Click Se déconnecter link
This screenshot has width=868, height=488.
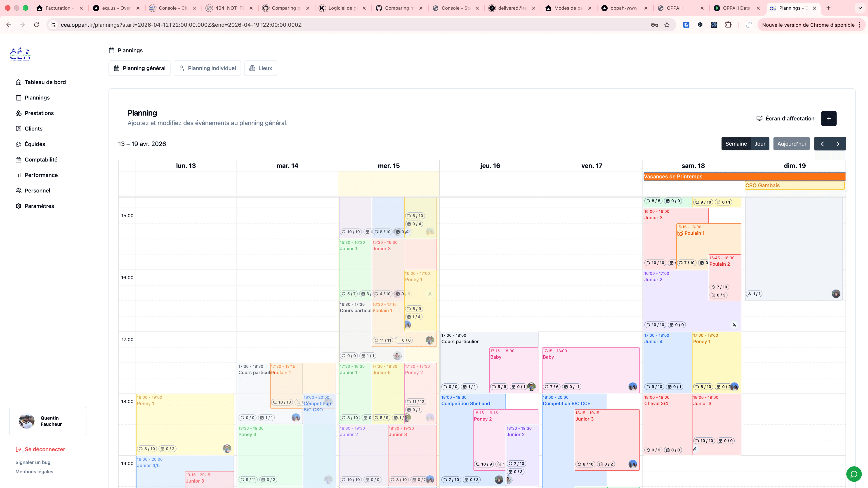click(40, 449)
